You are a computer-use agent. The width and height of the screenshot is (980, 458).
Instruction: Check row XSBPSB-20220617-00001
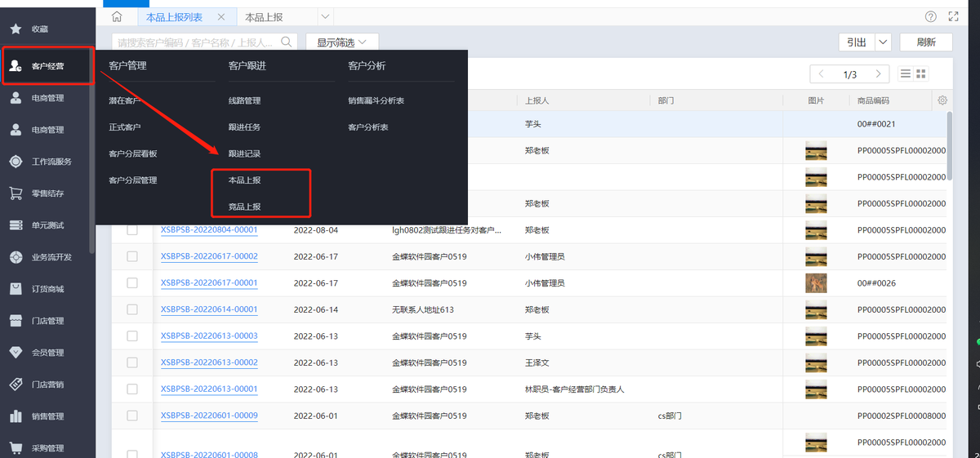[x=132, y=283]
